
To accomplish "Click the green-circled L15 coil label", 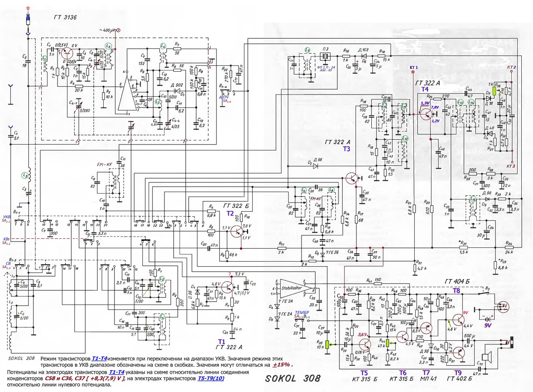I will pos(473,200).
